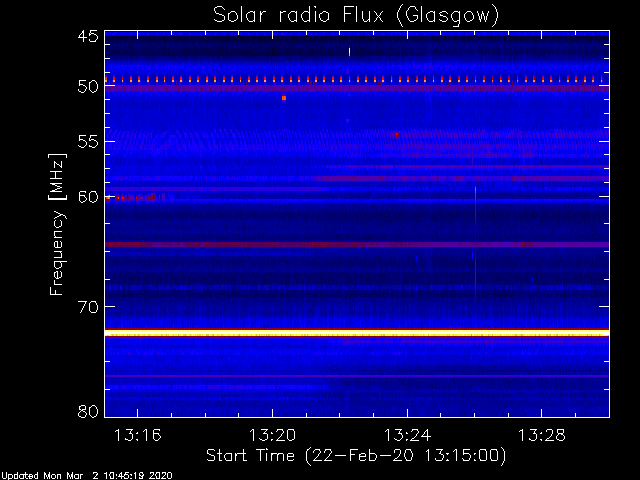This screenshot has width=640, height=480.
Task: Click the dark red horizontal band near 64 MHz
Action: 357,244
